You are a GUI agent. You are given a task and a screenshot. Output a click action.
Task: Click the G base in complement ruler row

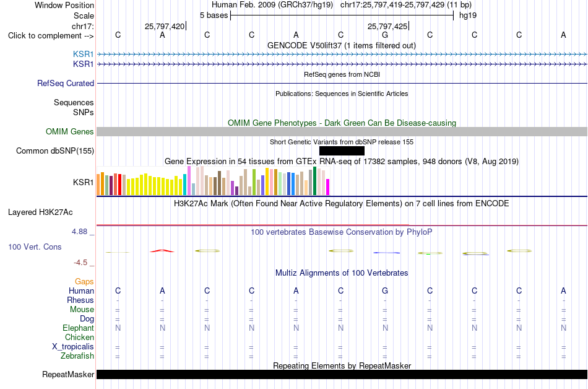pos(385,35)
